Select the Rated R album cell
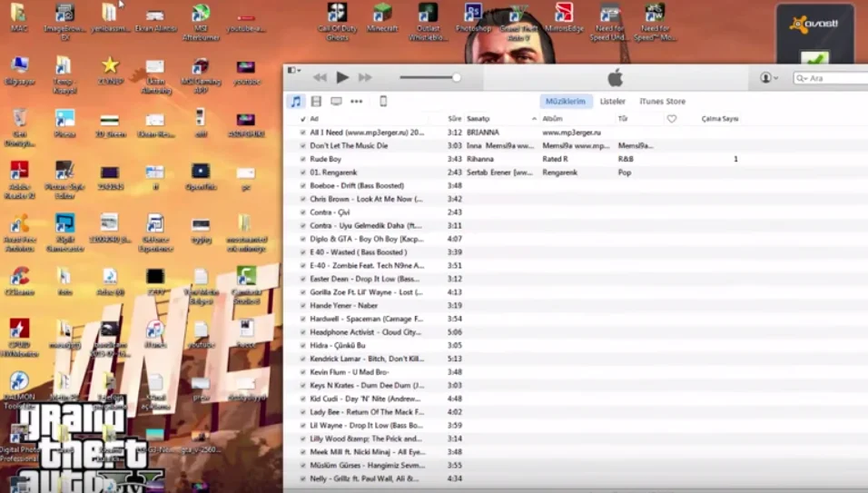The image size is (868, 493). (556, 159)
